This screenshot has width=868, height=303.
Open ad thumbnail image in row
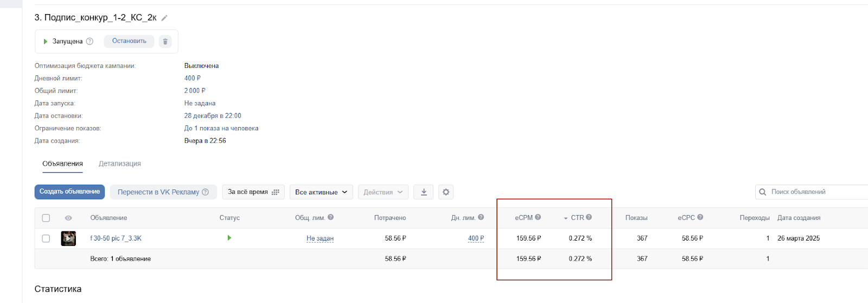(x=68, y=238)
